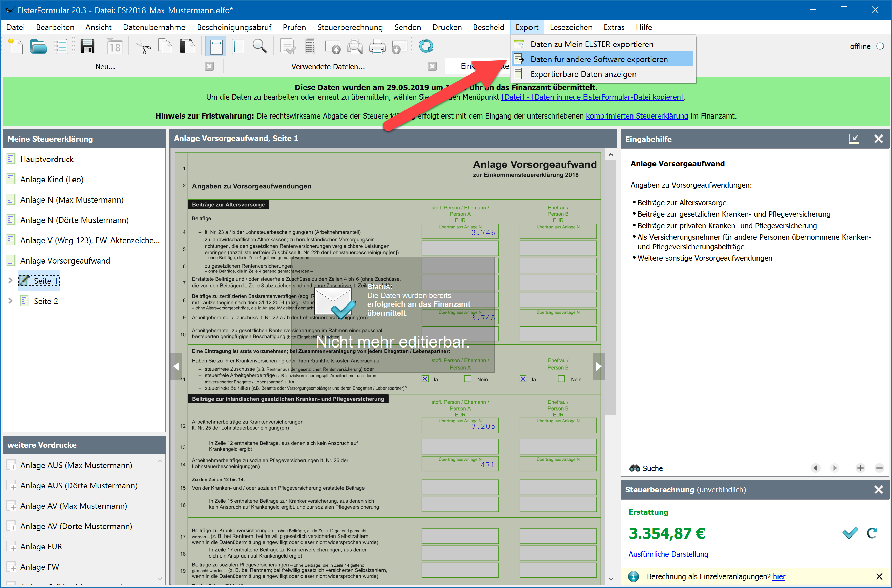Toggle the Ja checkbox for Person B
Viewport: 892px width, 588px height.
[523, 379]
